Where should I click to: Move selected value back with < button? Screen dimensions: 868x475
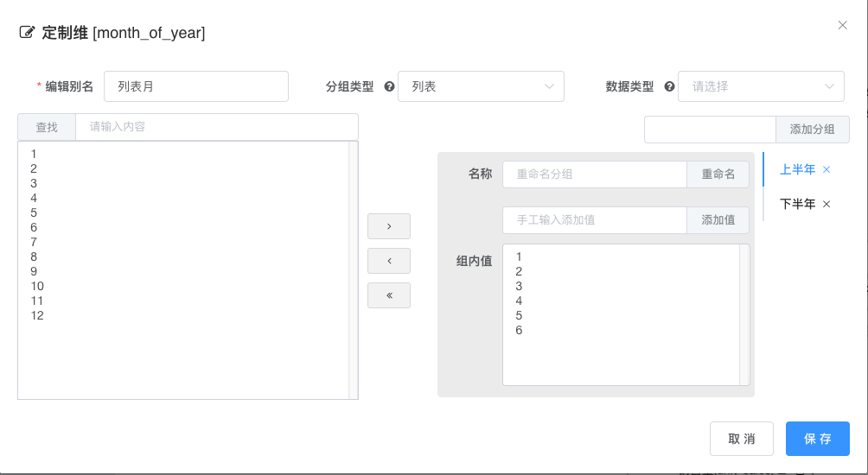click(389, 261)
